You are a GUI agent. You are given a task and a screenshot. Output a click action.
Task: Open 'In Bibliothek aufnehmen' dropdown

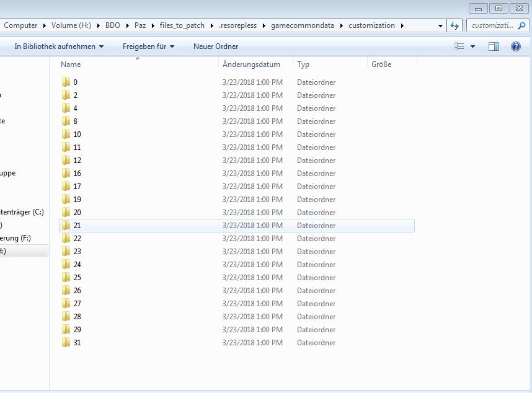click(59, 46)
